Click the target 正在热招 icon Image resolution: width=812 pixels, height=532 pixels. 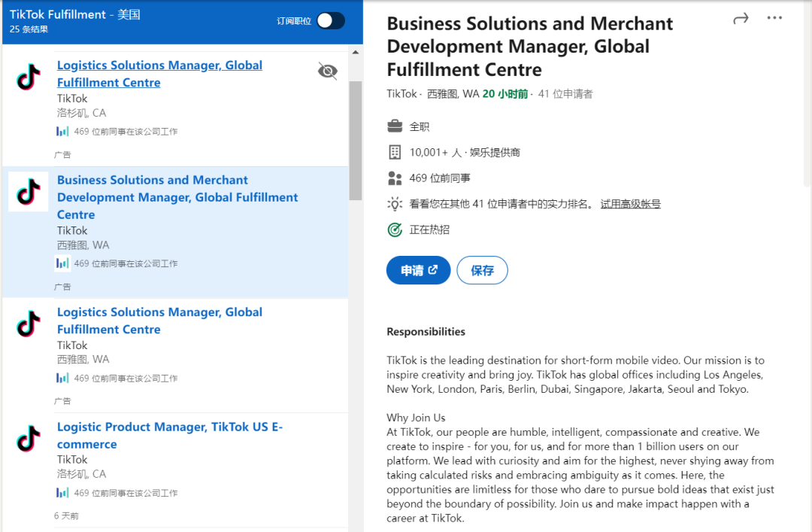coord(395,230)
